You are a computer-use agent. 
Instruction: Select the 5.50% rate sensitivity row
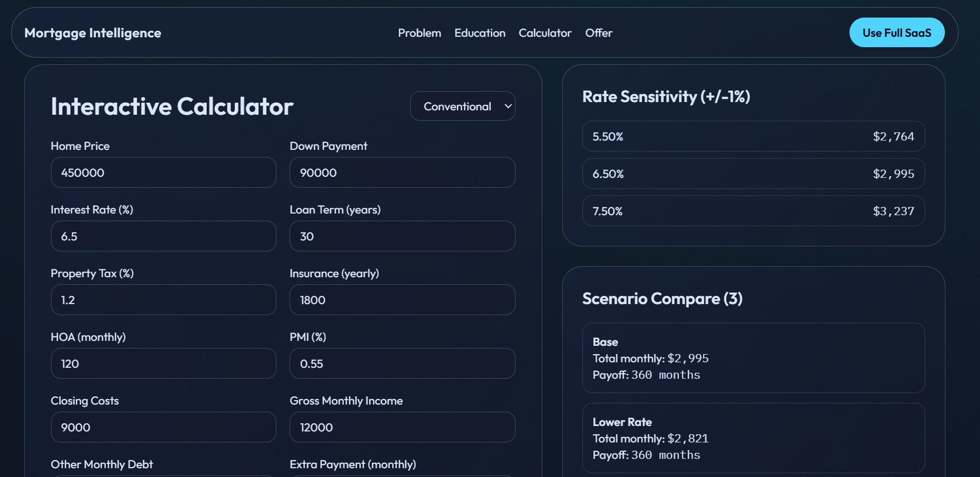754,136
